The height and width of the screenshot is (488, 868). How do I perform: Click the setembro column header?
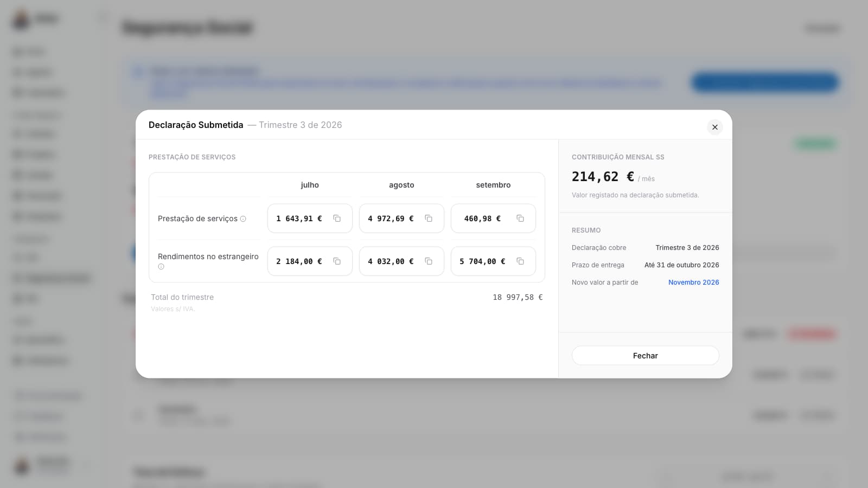click(x=493, y=185)
